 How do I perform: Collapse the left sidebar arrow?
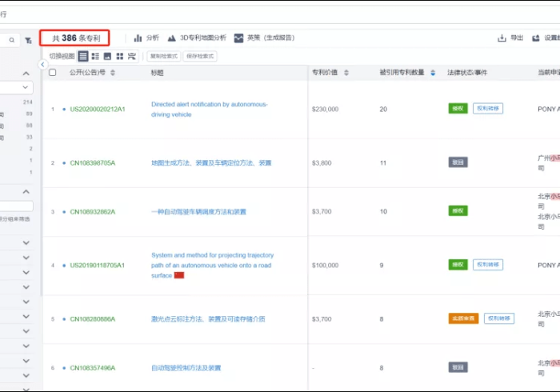(42, 65)
